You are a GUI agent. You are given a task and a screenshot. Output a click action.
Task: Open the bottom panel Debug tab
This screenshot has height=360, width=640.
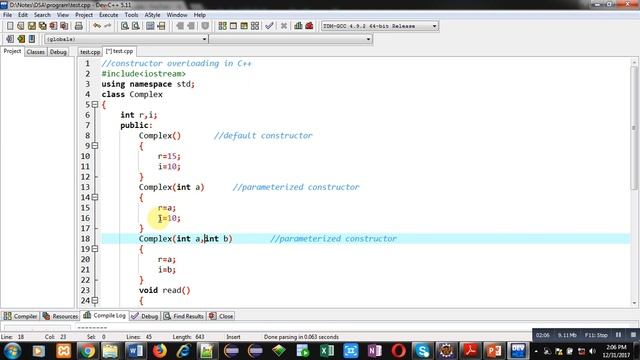point(145,316)
